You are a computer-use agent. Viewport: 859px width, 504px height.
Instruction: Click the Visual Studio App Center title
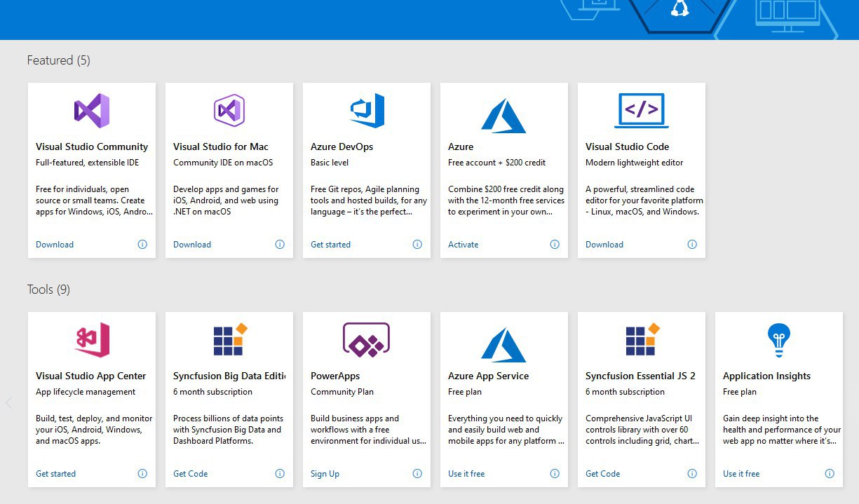click(x=91, y=376)
